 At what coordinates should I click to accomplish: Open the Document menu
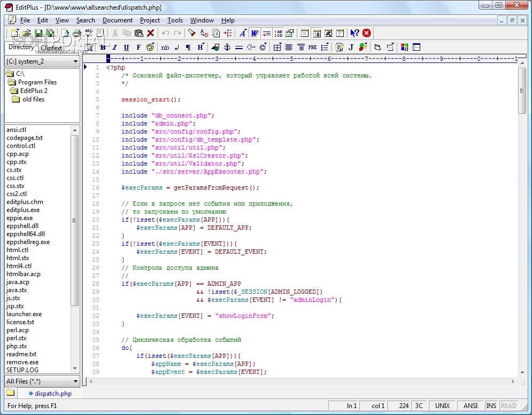tap(118, 20)
